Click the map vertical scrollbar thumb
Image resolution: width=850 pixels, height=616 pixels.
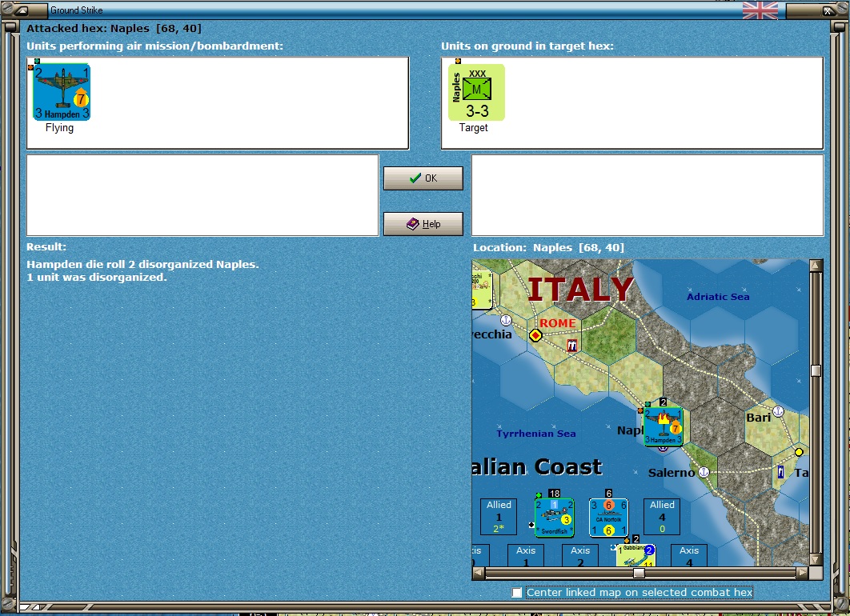tap(816, 370)
